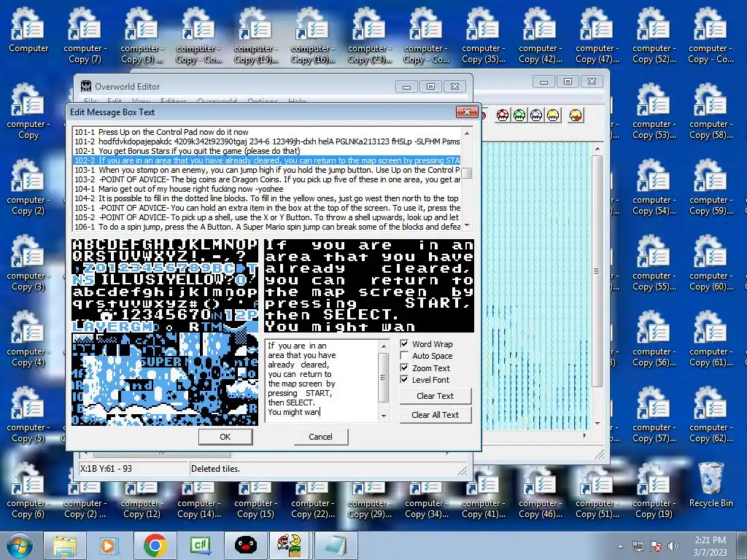747x560 pixels.
Task: Click scroll-down arrow of text edit box
Action: coord(384,416)
